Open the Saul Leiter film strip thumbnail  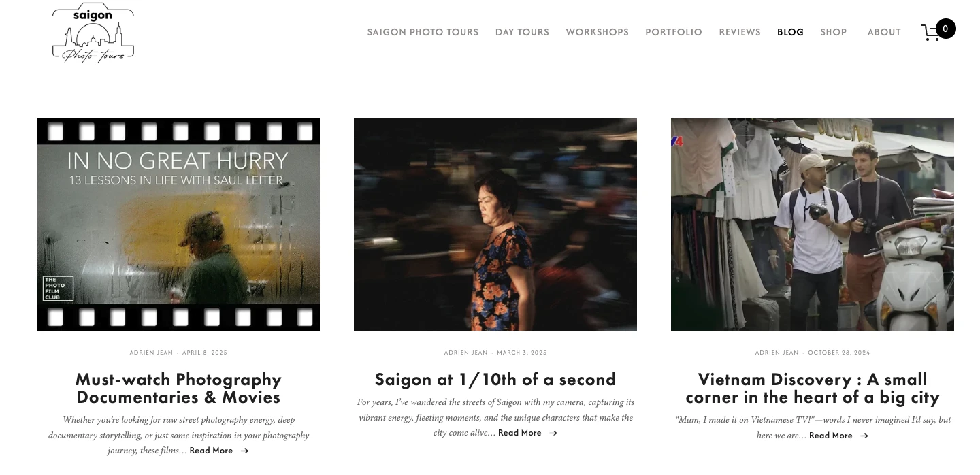178,224
